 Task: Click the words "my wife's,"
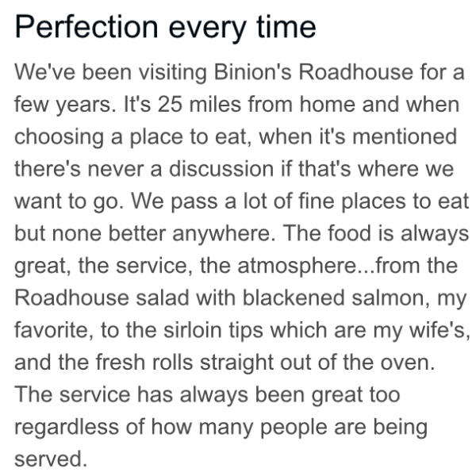pos(422,330)
